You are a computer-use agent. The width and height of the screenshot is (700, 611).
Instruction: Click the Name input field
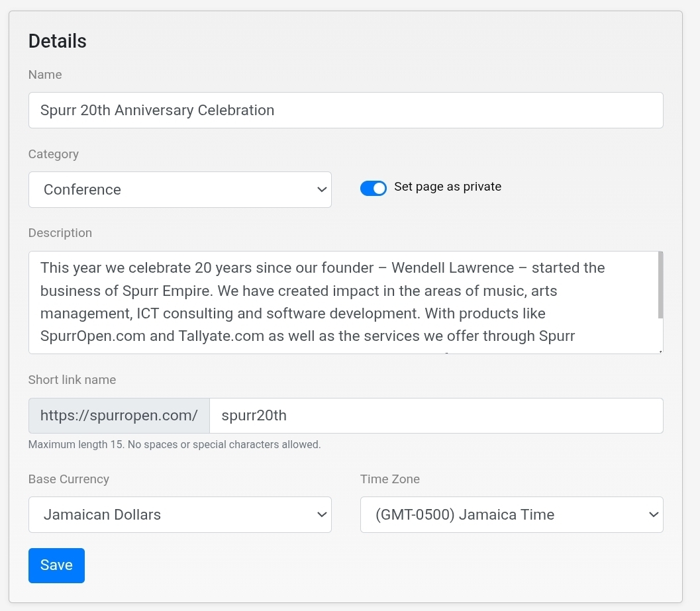point(346,111)
